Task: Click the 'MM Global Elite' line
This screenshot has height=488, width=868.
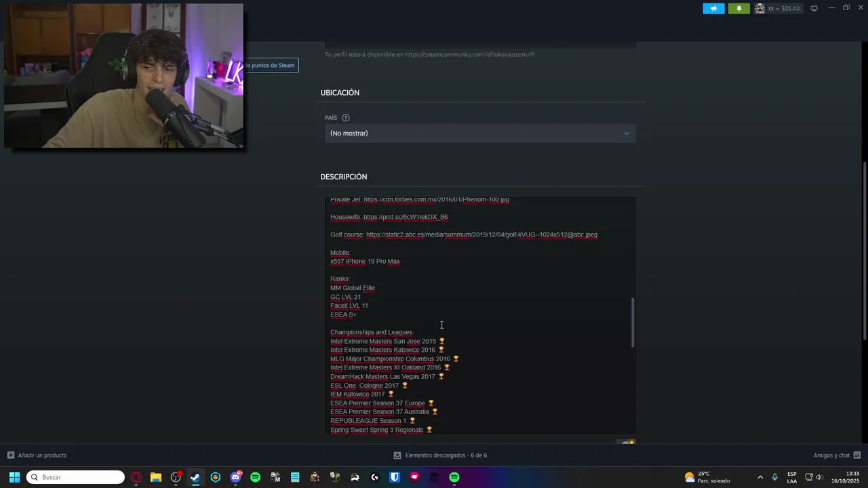Action: click(353, 288)
